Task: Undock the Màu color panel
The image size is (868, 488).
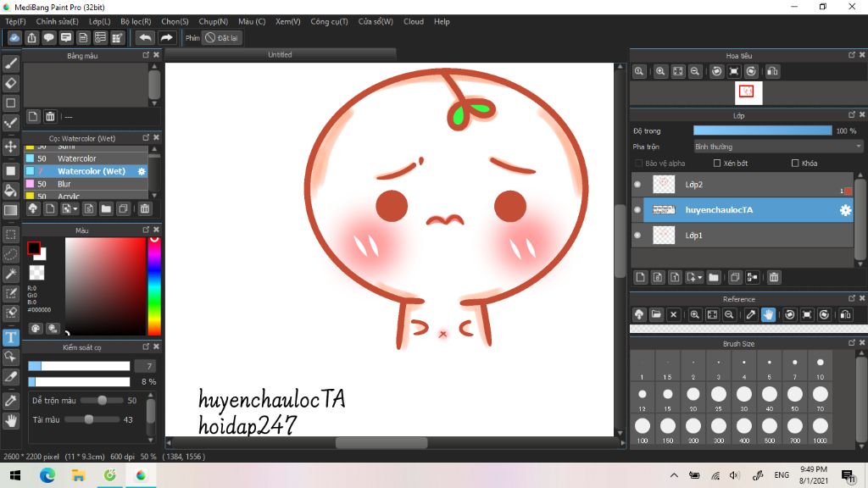Action: (146, 229)
